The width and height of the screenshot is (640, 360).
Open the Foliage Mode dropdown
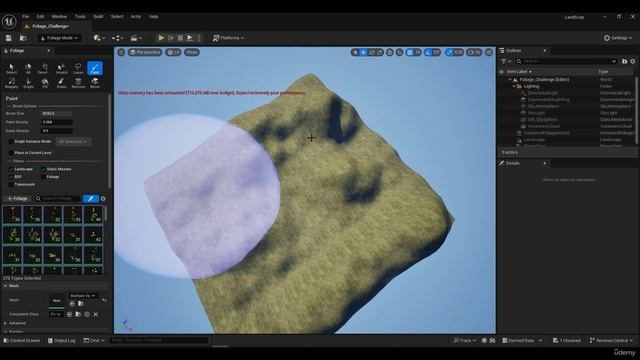[x=60, y=38]
